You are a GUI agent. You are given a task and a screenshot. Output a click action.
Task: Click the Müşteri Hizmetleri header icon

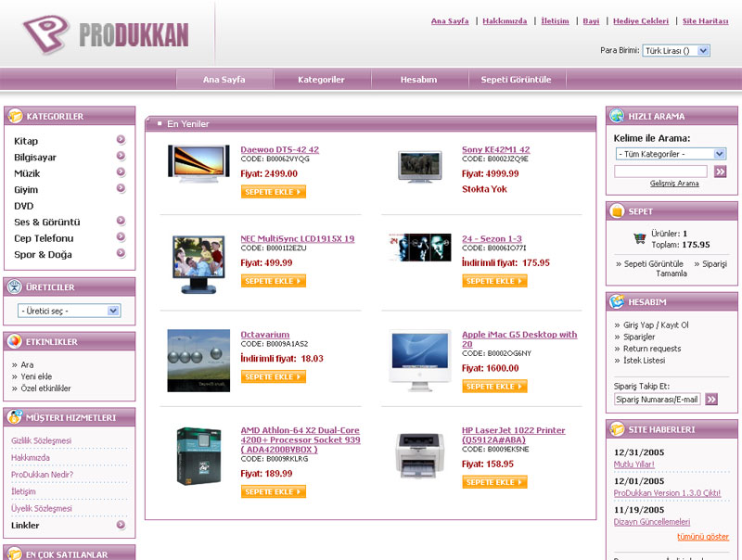coord(15,416)
